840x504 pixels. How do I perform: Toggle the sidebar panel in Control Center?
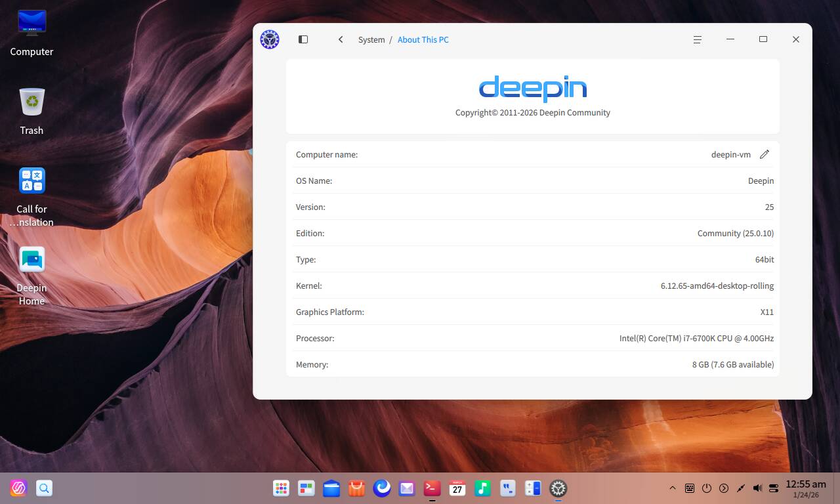click(303, 39)
